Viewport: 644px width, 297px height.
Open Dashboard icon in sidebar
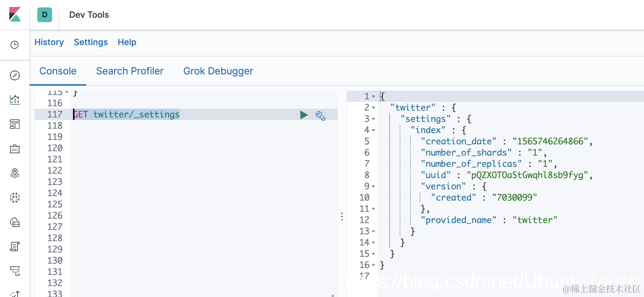pos(15,124)
